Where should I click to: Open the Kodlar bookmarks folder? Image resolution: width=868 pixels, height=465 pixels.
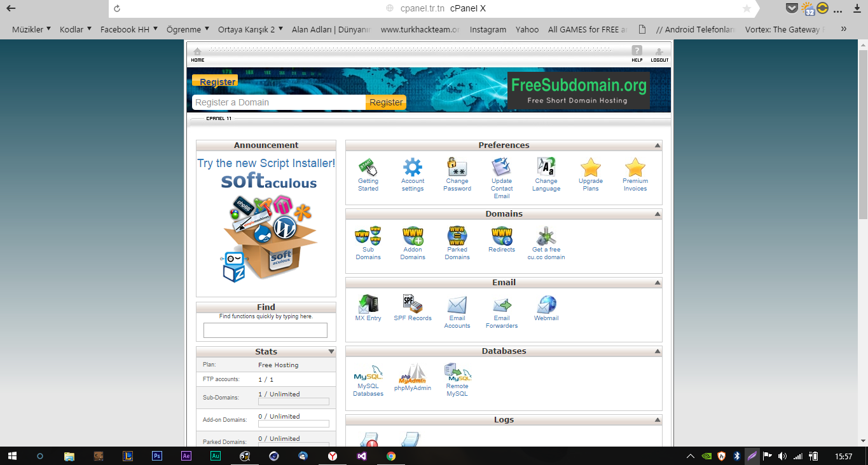pos(76,29)
